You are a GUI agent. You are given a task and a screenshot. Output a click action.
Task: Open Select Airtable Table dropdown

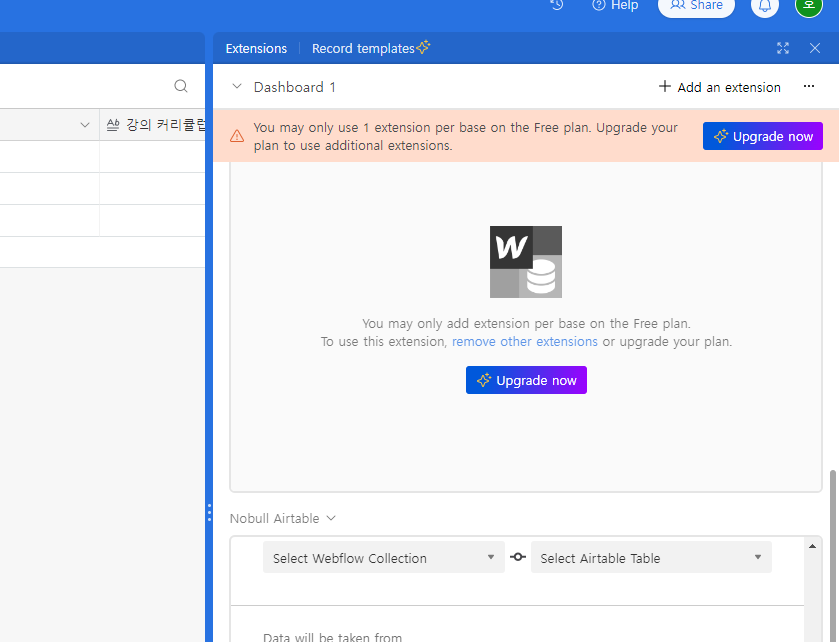[651, 557]
